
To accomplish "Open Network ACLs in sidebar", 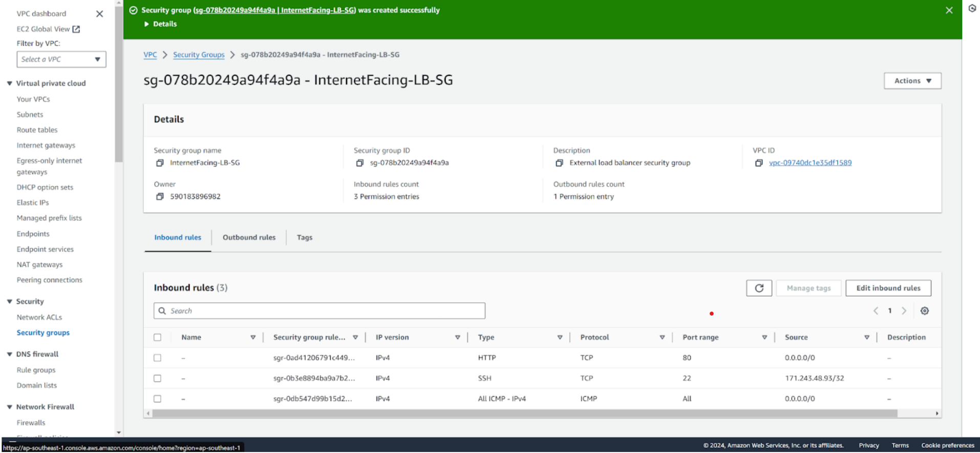I will (x=39, y=318).
